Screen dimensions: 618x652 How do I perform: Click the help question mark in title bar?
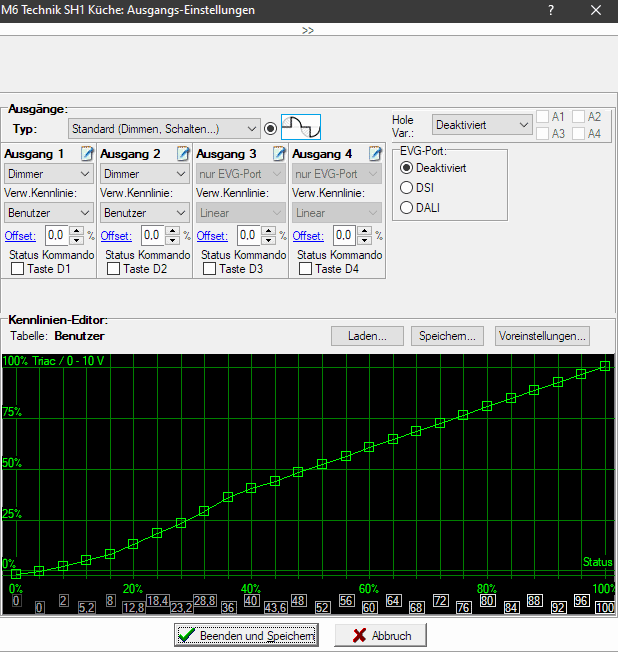coord(550,10)
